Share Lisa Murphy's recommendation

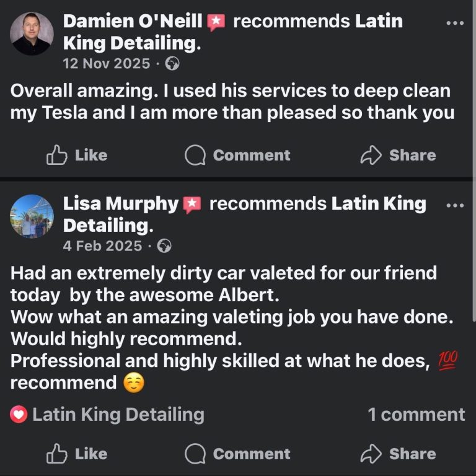[x=399, y=454]
